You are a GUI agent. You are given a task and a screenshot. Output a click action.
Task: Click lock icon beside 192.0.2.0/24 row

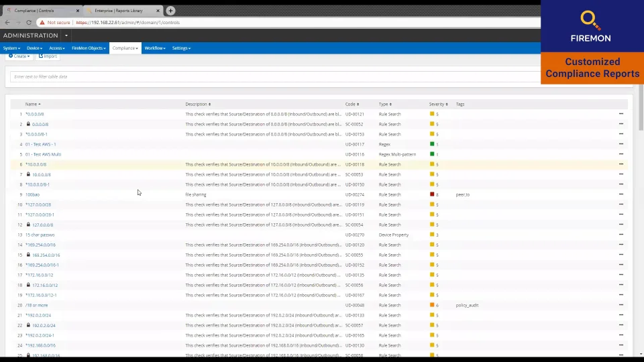tap(28, 325)
